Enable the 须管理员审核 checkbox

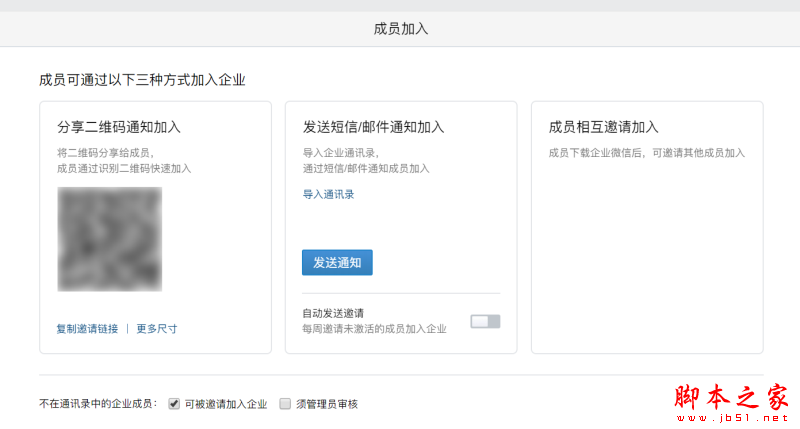point(285,403)
